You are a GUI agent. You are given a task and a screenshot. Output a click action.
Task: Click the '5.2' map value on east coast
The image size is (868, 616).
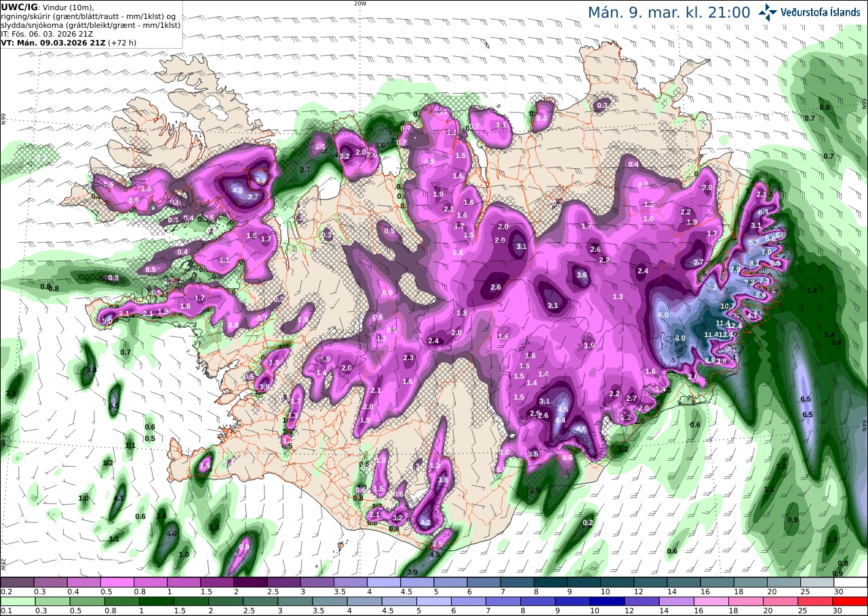point(753,242)
